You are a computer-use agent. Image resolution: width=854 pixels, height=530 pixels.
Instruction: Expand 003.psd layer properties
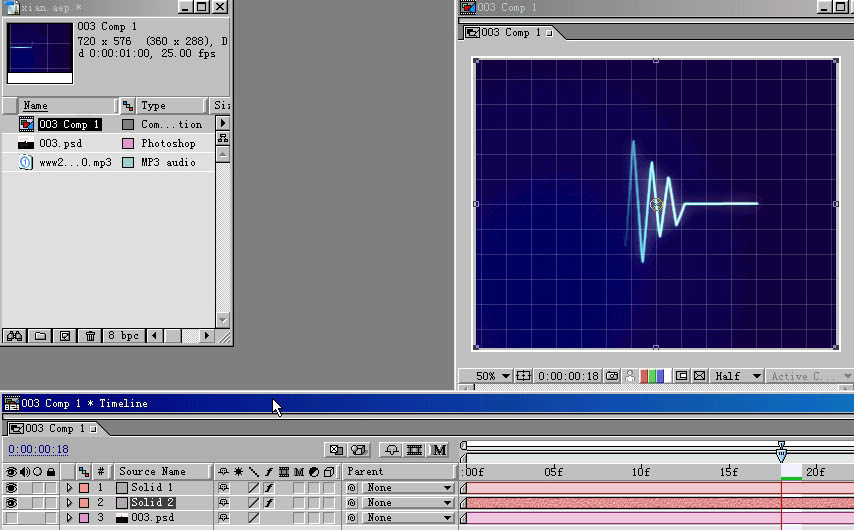[x=69, y=518]
